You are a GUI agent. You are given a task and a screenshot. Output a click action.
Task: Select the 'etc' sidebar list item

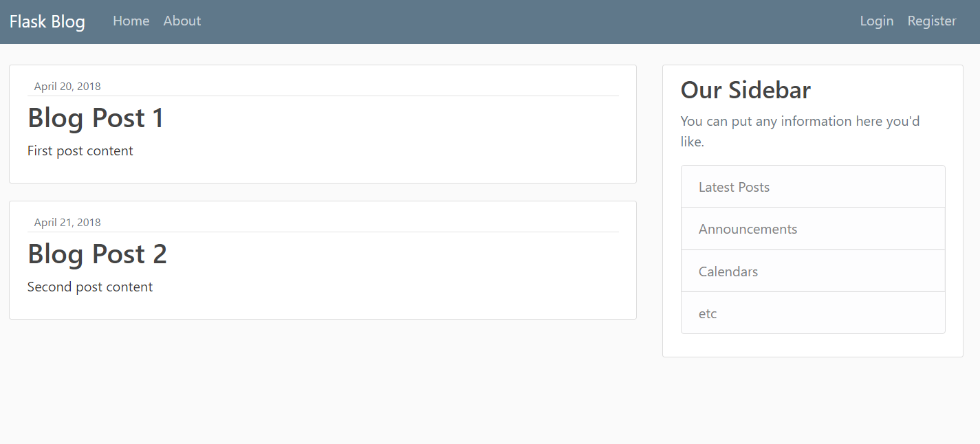[708, 313]
